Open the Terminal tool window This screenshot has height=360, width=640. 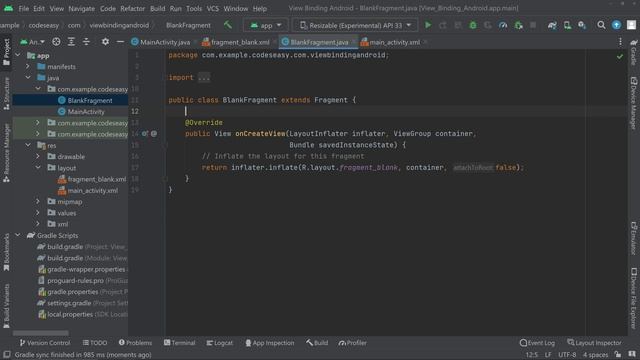[180, 343]
